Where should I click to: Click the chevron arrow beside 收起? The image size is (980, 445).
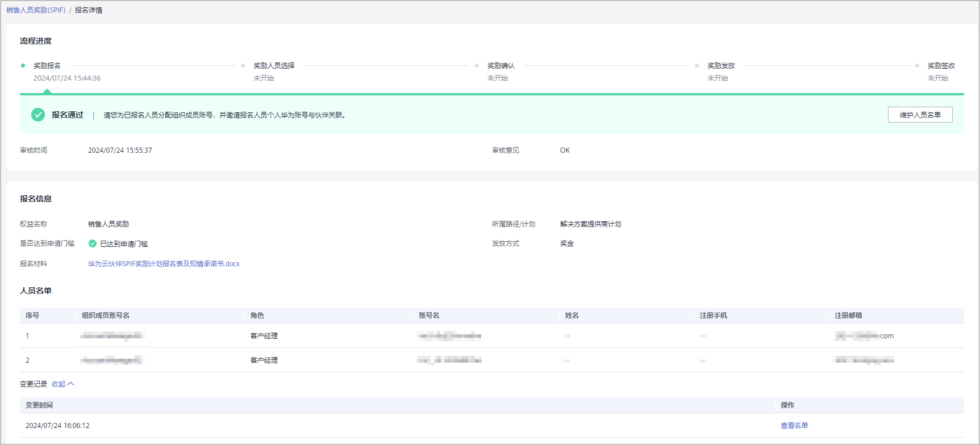click(70, 384)
